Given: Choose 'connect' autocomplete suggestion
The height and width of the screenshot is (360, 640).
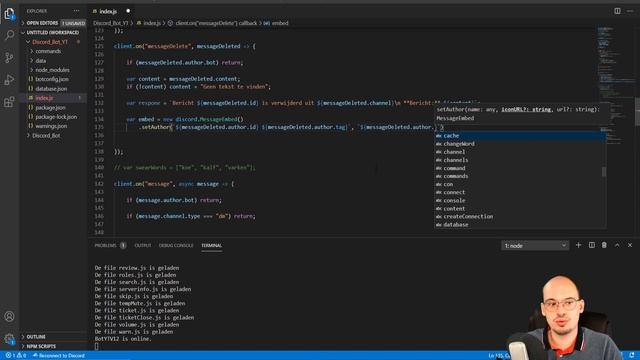Looking at the screenshot, I should point(520,192).
